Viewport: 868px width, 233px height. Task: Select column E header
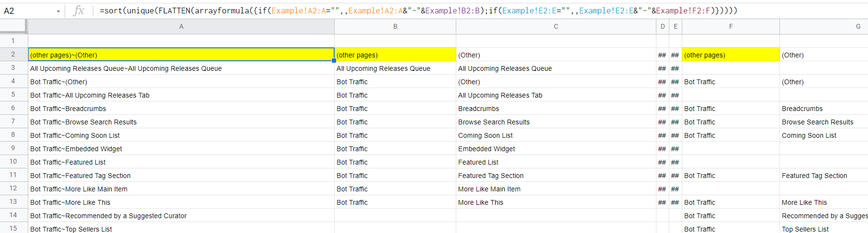click(676, 26)
